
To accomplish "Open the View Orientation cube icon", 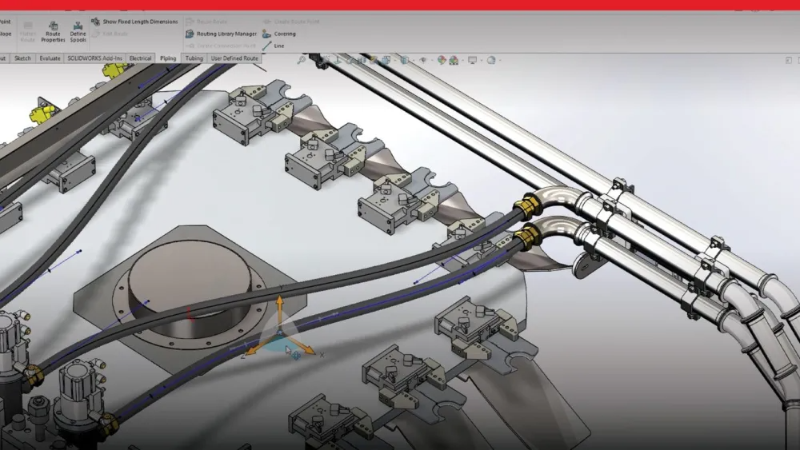I will point(386,60).
